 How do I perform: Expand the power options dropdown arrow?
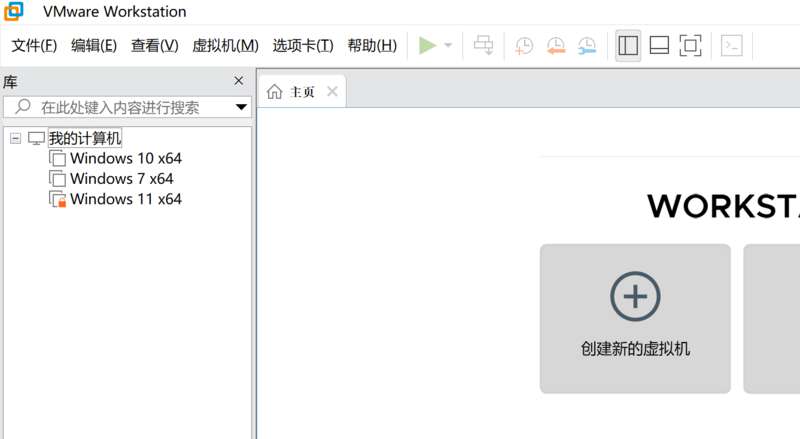[x=448, y=45]
